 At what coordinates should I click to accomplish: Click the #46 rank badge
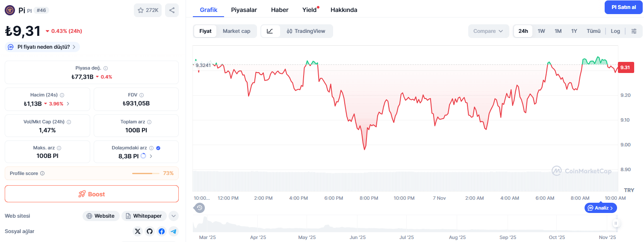tap(41, 10)
